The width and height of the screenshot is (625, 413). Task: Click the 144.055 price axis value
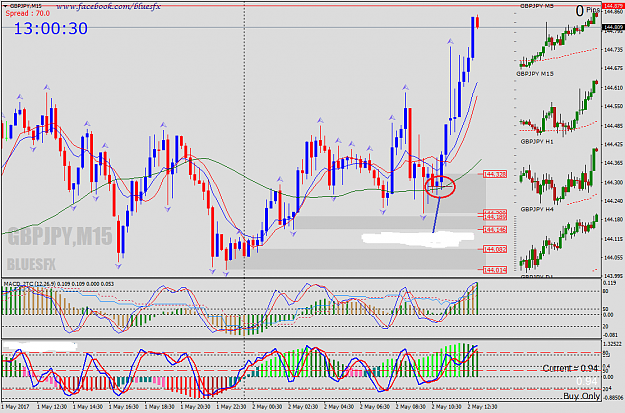[x=613, y=258]
